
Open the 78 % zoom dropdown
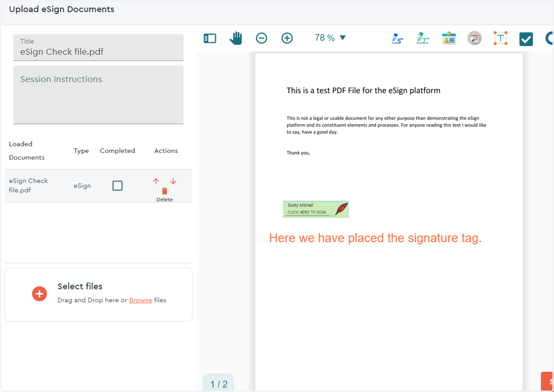(330, 38)
